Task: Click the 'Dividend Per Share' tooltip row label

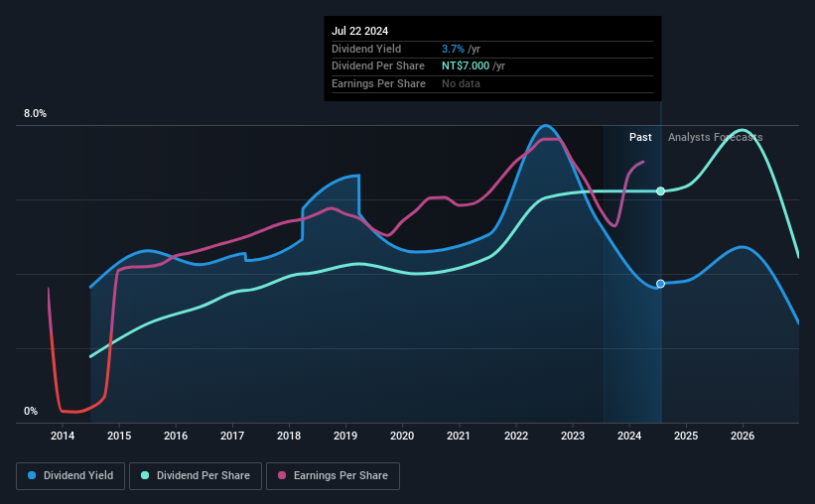Action: point(378,66)
